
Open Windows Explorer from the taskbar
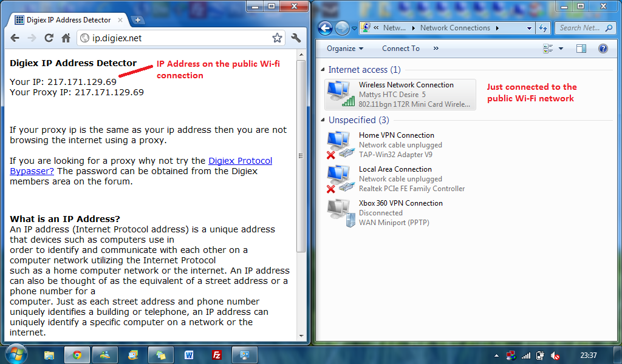pyautogui.click(x=49, y=355)
